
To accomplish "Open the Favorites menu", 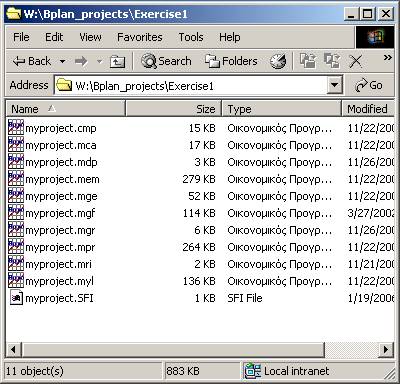I will click(140, 37).
